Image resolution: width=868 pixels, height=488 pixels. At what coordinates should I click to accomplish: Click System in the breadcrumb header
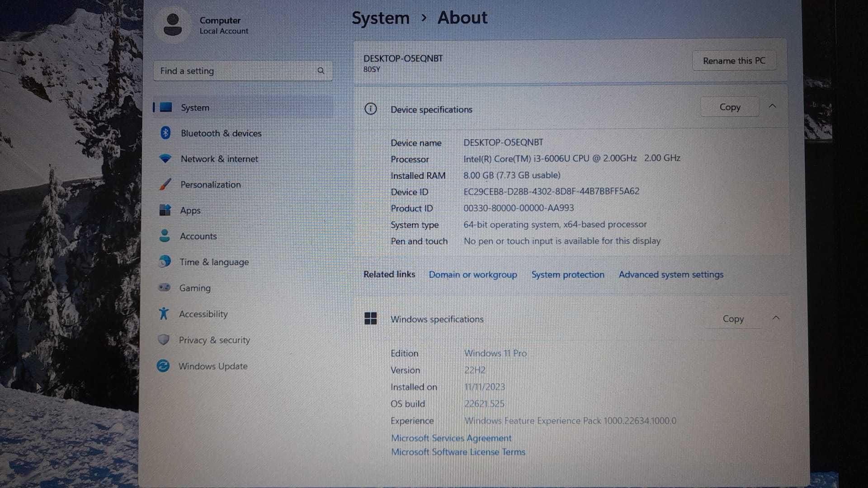click(x=381, y=18)
